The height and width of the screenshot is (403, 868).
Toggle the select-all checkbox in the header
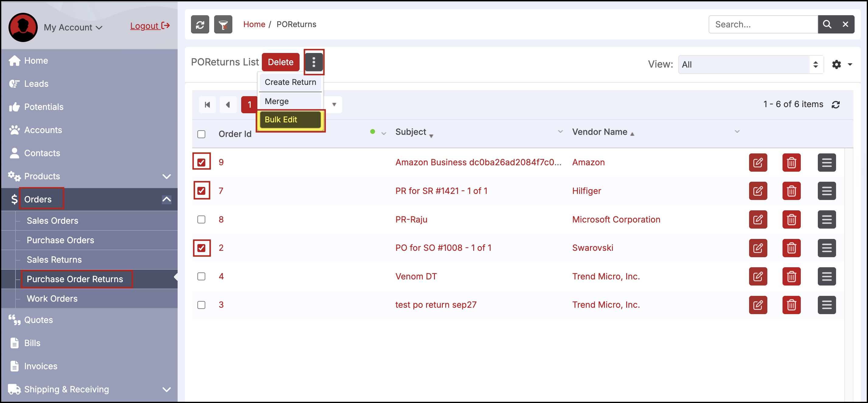[201, 134]
